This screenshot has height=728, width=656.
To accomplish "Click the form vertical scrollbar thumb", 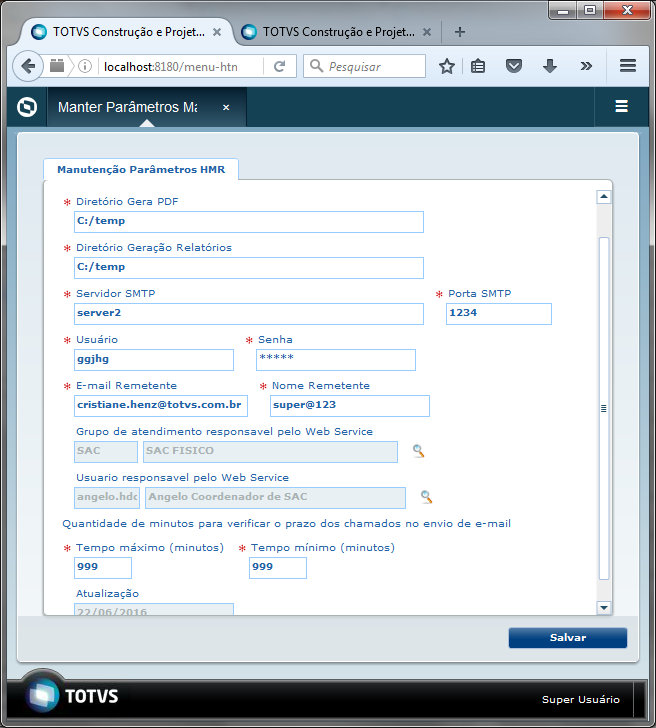I will (604, 409).
